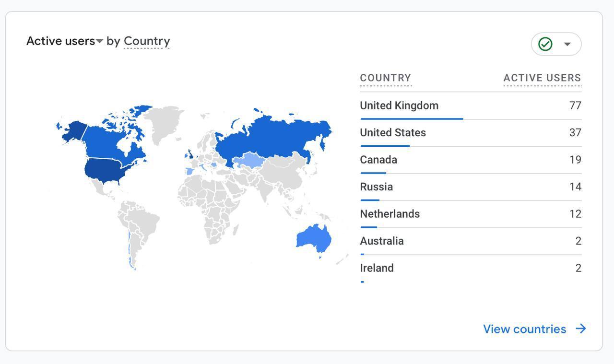Click the Netherlands entry in the list
Screen dimensions: 614x364
(390, 214)
